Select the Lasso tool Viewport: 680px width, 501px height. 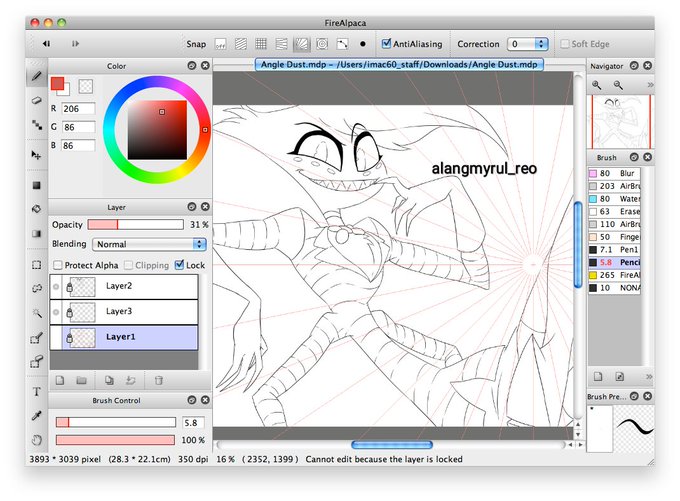[36, 288]
